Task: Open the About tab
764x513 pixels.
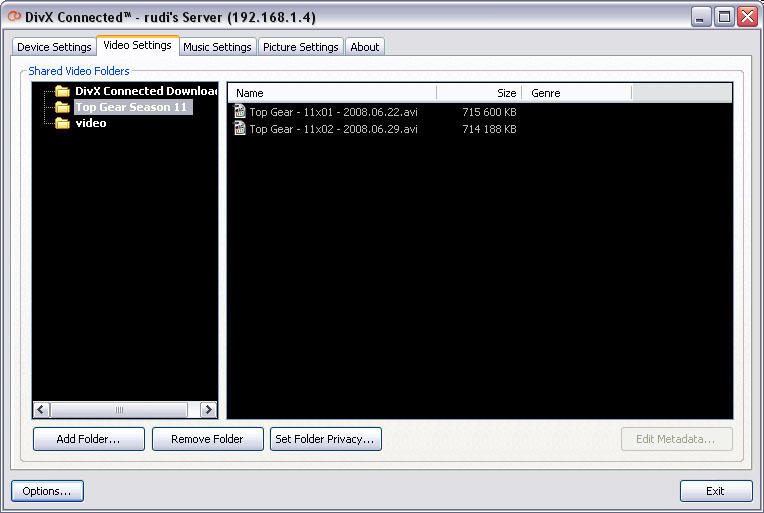Action: tap(364, 47)
